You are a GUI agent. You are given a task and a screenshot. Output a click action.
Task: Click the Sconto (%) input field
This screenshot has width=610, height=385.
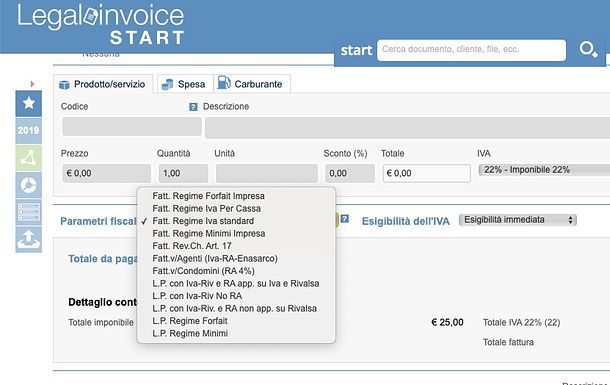pyautogui.click(x=350, y=173)
